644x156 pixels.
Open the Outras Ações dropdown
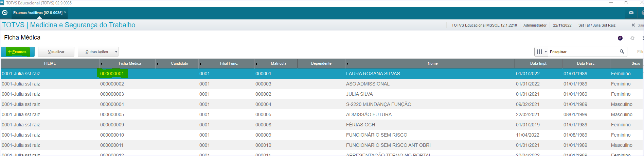point(98,52)
